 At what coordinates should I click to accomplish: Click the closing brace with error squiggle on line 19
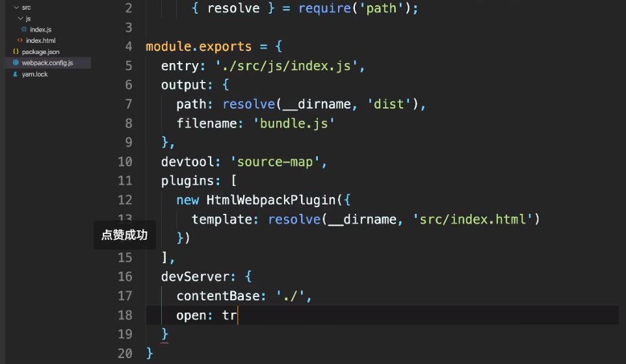[x=164, y=334]
